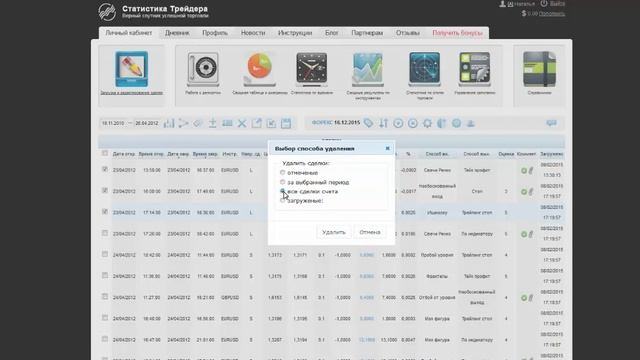Check the GBPUSD trade row checkbox
Image resolution: width=640 pixels, height=360 pixels.
tap(105, 296)
